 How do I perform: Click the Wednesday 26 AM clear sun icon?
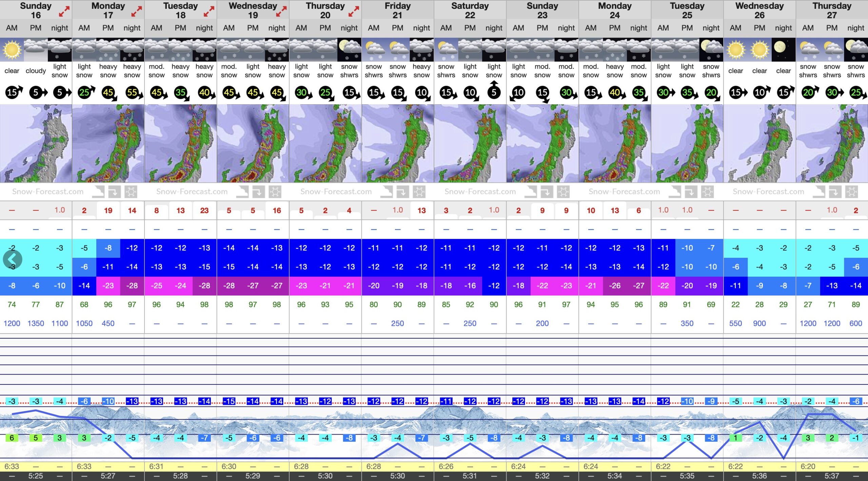coord(735,50)
